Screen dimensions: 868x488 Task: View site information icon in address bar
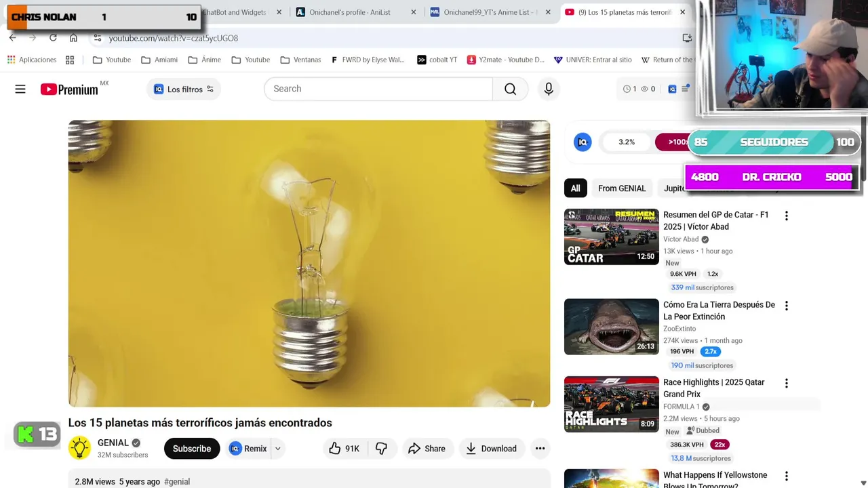pos(98,38)
